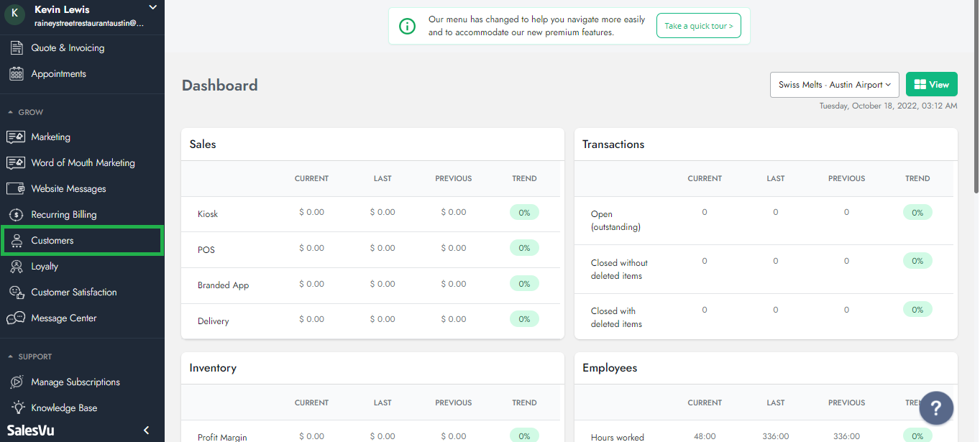Click the Website Messages icon
The image size is (980, 442).
(x=16, y=189)
